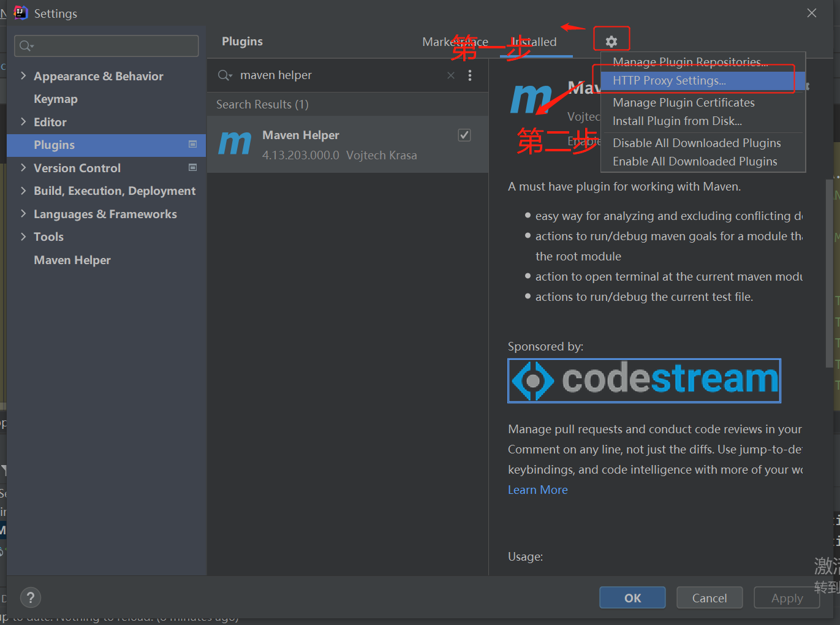Expand Build, Execution, Deployment node
Image resolution: width=840 pixels, height=625 pixels.
(x=23, y=191)
